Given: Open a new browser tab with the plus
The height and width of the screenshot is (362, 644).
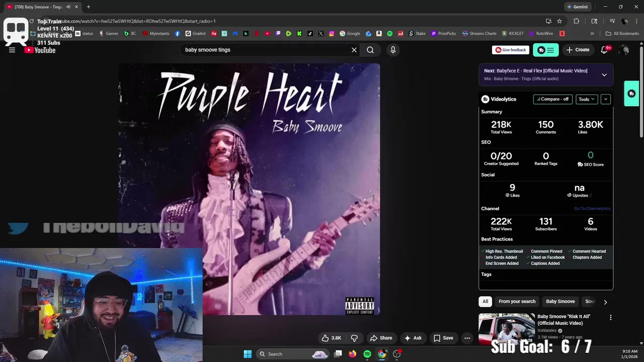Looking at the screenshot, I should pos(88,7).
